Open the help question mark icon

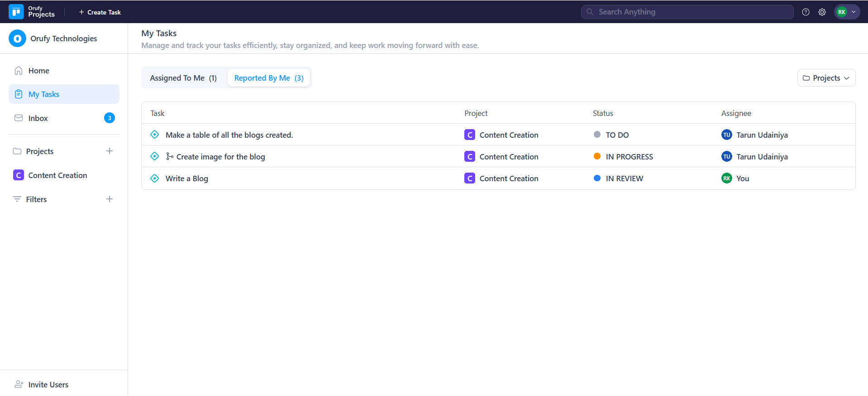(806, 12)
